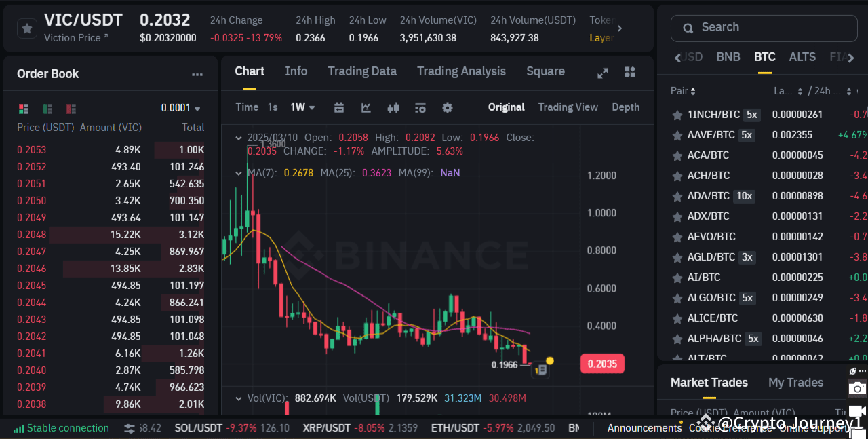Favorite VIC/USDT with the star icon

26,28
